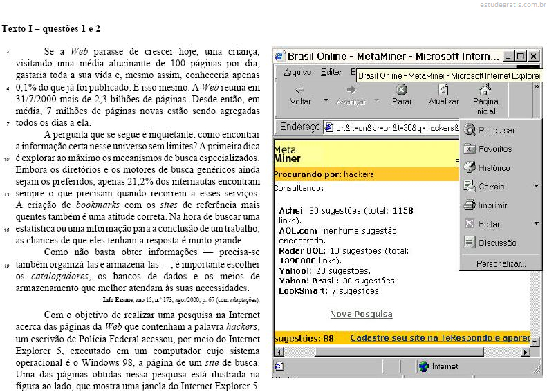Click the horizontal scrollbar right arrow
The width and height of the screenshot is (547, 392).
526,352
